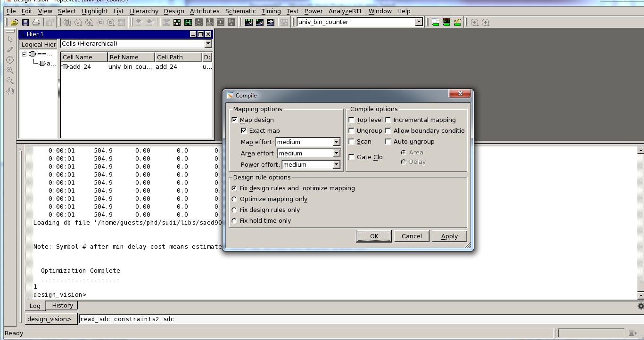
Task: Open the schematic view icon with yellow-green blocks
Action: [x=177, y=22]
